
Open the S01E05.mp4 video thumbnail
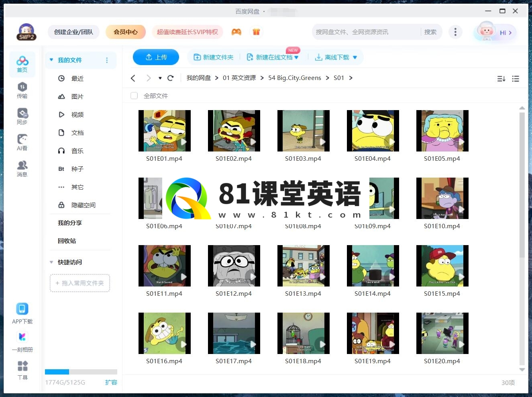pos(442,131)
